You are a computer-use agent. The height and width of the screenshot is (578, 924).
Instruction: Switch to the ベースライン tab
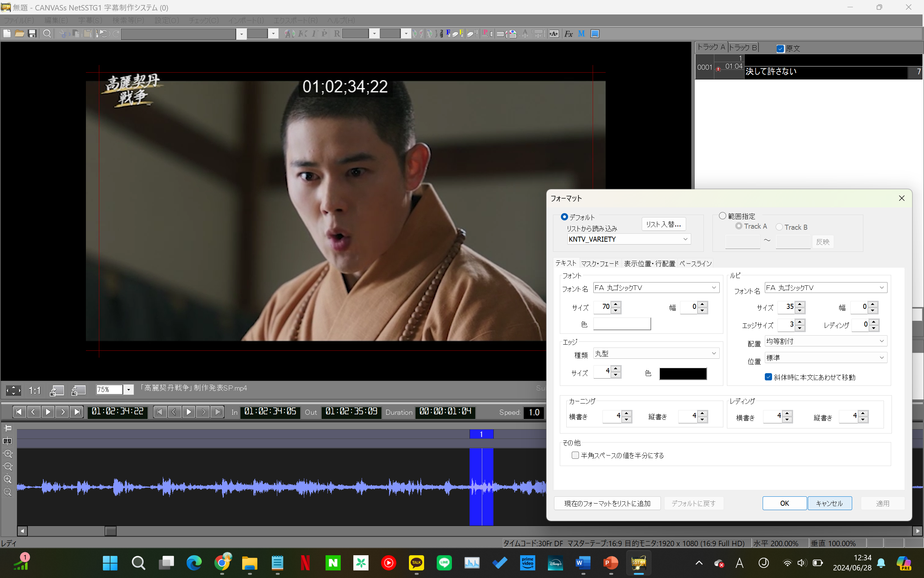[695, 263]
